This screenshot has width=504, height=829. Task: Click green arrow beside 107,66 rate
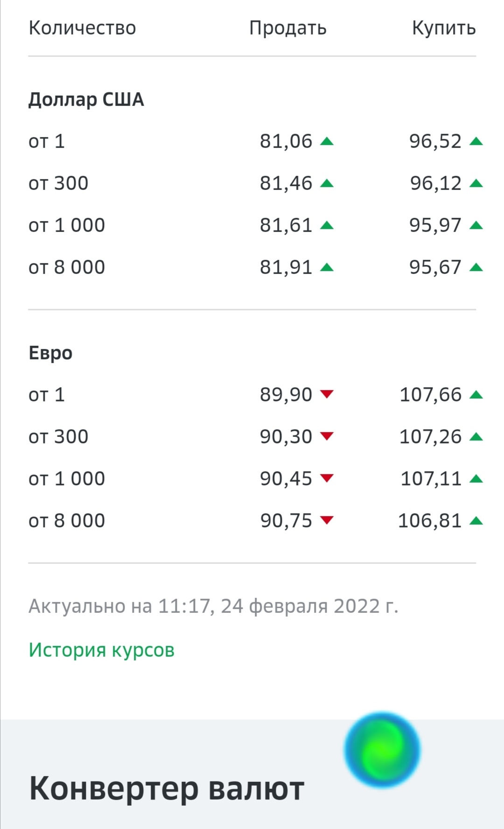coord(476,395)
